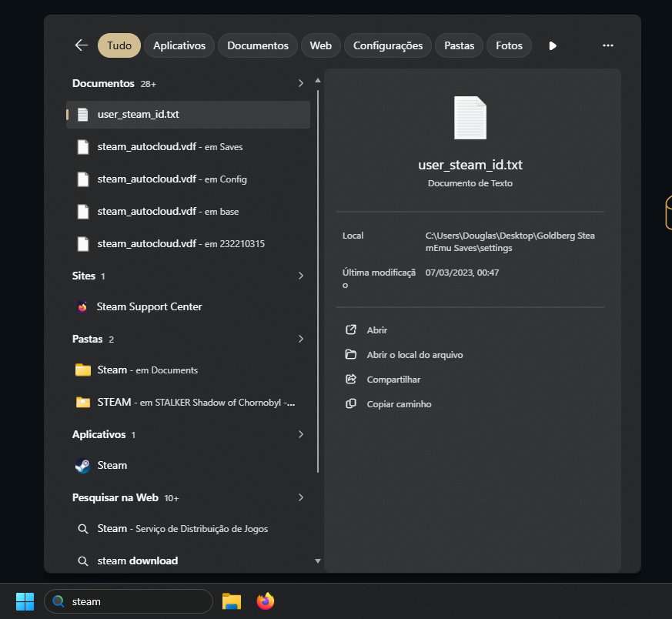The height and width of the screenshot is (619, 672).
Task: Open the Web filter tab
Action: click(x=320, y=45)
